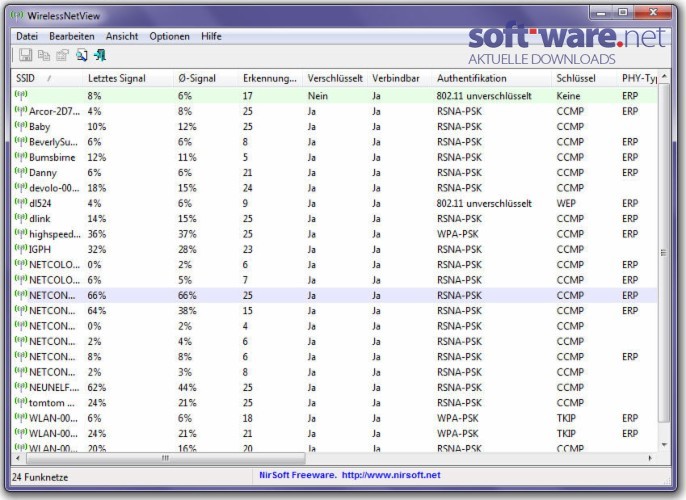Click the horizontal scrollbar thumb

[165, 458]
